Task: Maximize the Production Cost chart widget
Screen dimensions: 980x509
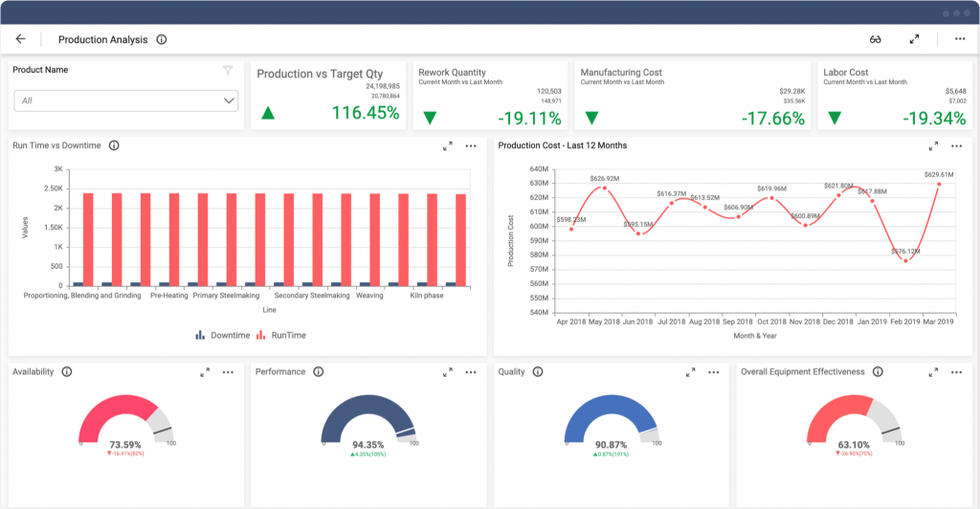Action: [x=933, y=146]
